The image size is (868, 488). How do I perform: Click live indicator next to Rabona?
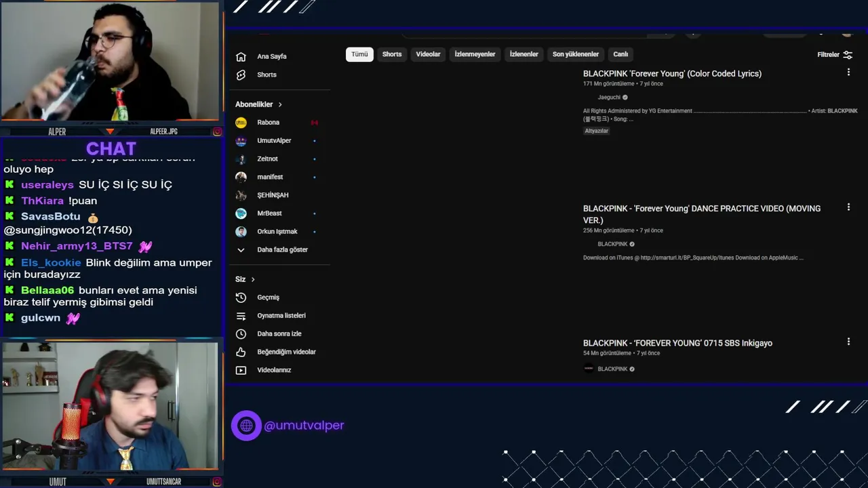[x=315, y=123]
